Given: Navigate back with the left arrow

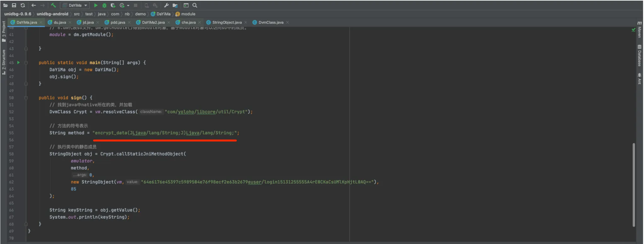Looking at the screenshot, I should pos(34,5).
